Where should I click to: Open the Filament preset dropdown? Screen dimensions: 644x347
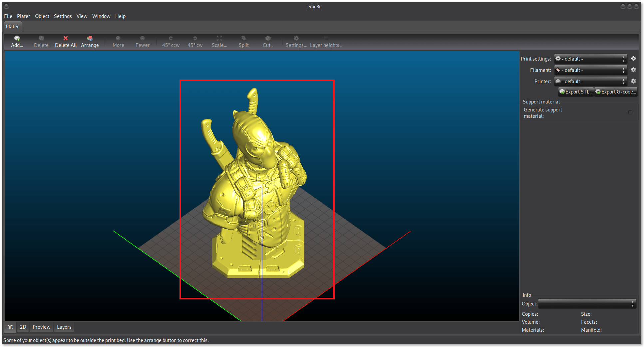pos(590,70)
